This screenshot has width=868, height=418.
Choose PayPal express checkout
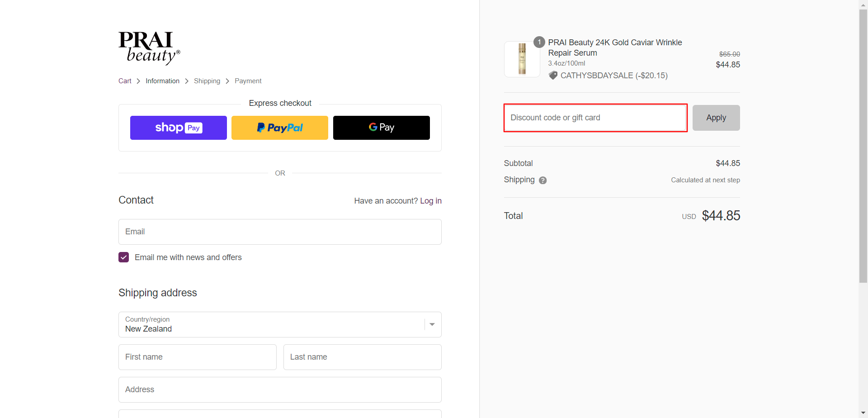click(x=279, y=128)
